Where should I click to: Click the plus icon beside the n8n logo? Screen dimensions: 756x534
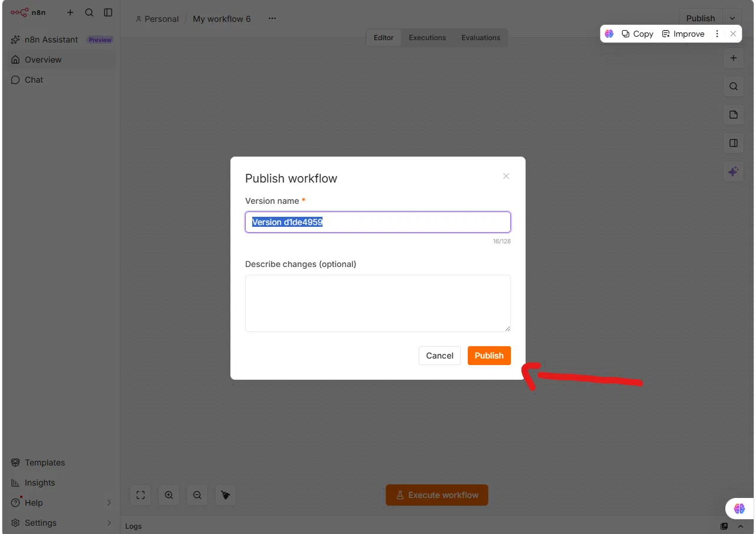click(70, 12)
